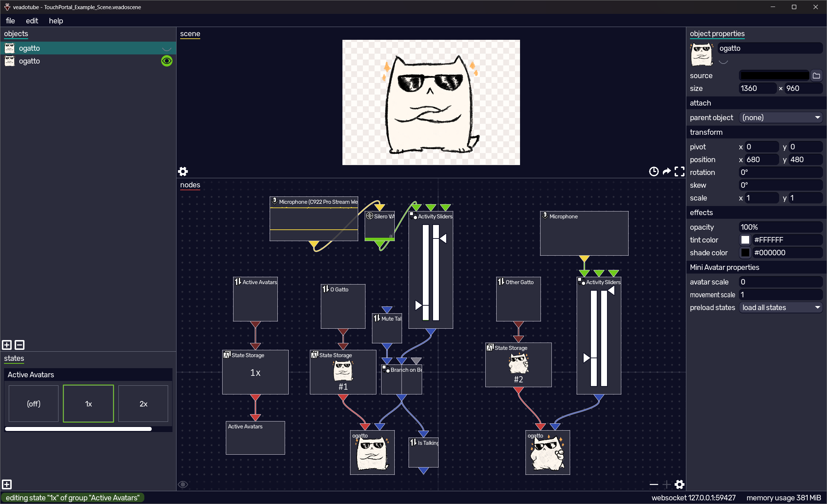Click scene preview cat image
Viewport: 827px width, 504px height.
pos(431,103)
